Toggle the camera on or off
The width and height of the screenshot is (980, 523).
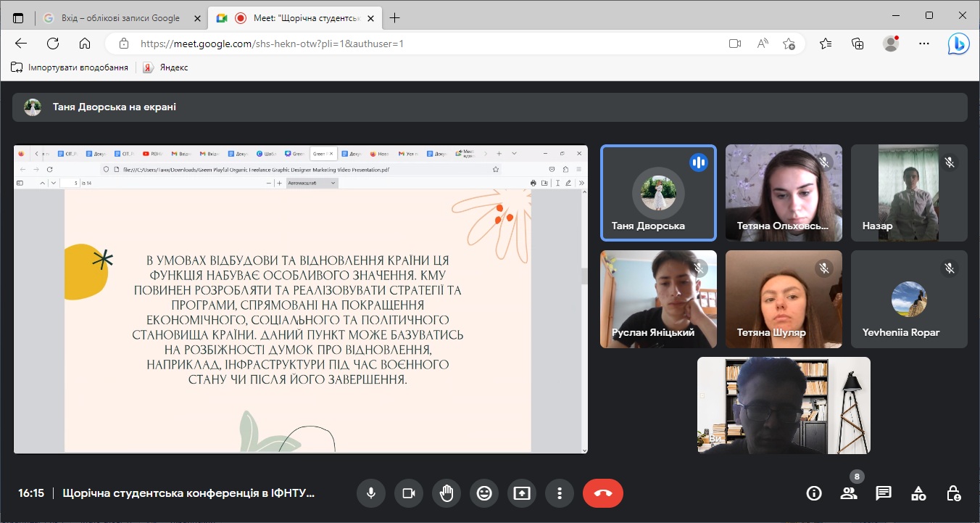[408, 493]
